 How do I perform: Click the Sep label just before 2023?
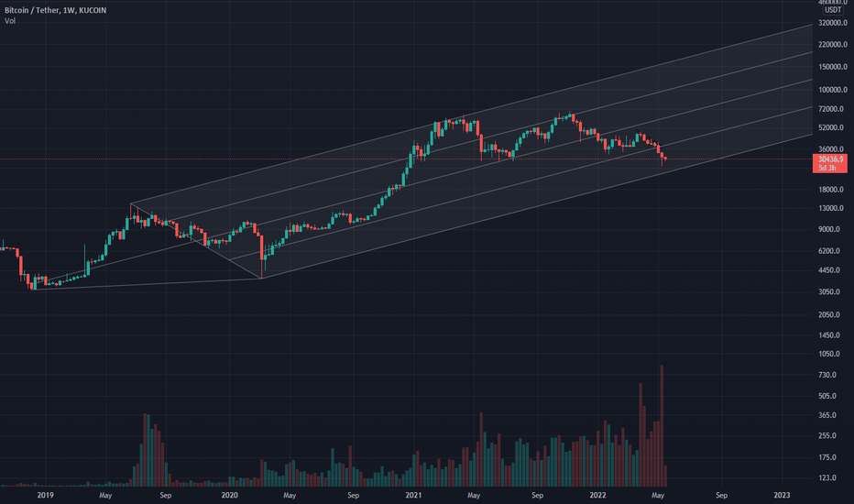click(x=721, y=495)
